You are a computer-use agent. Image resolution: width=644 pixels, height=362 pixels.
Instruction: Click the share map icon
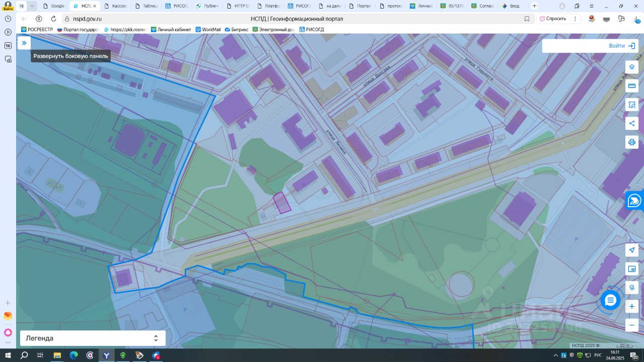(632, 123)
